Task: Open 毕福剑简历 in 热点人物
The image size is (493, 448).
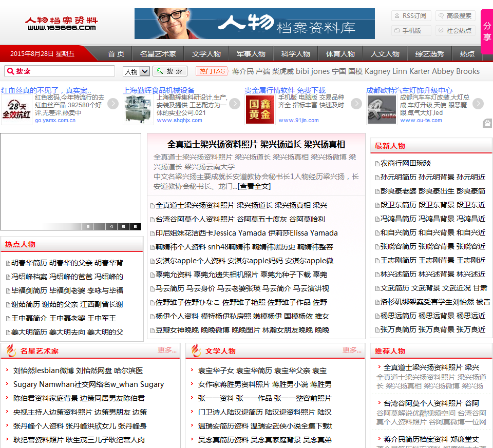Action: (67, 290)
